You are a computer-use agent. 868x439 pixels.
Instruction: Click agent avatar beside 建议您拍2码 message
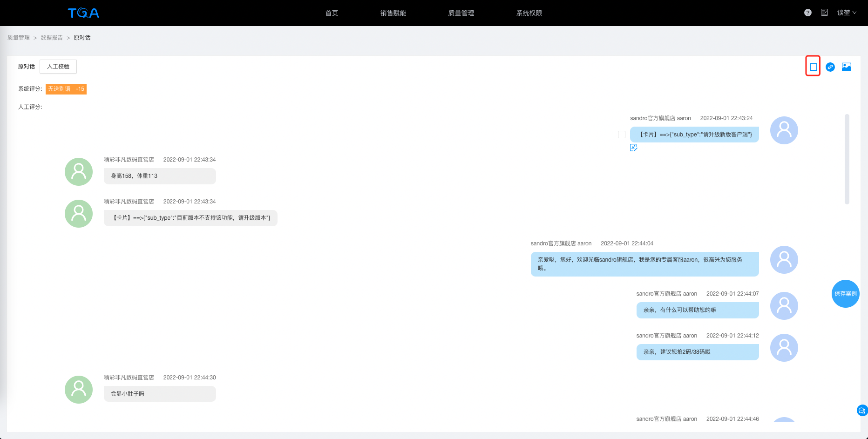(x=784, y=348)
